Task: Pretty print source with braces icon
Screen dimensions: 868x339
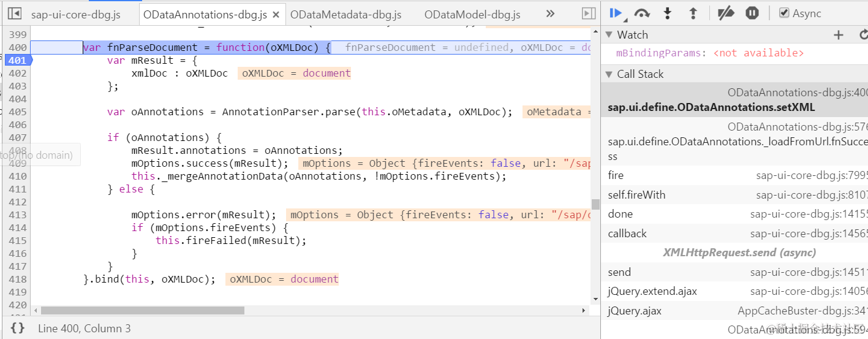Action: coord(18,328)
